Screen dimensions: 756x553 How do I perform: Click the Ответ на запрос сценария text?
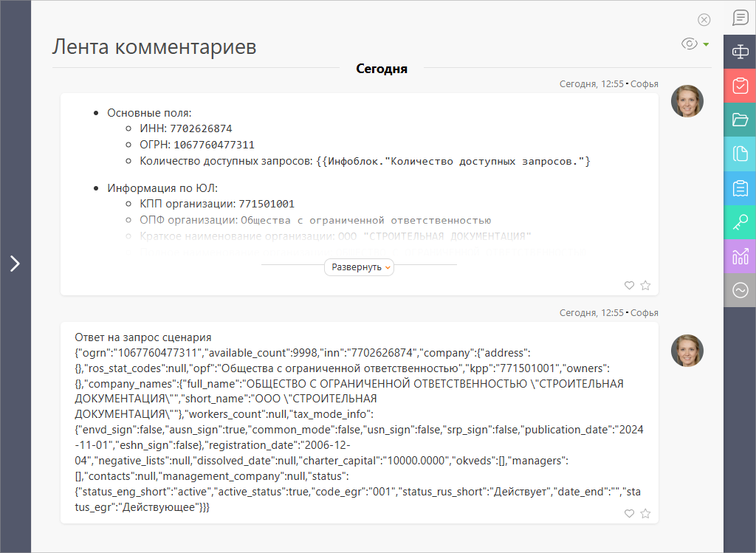(x=143, y=337)
